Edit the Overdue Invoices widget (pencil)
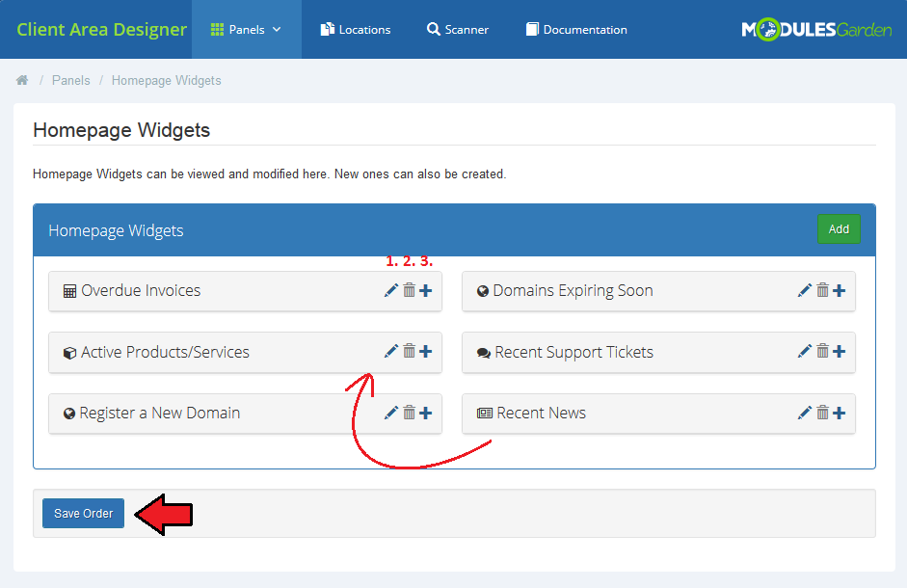 tap(391, 290)
